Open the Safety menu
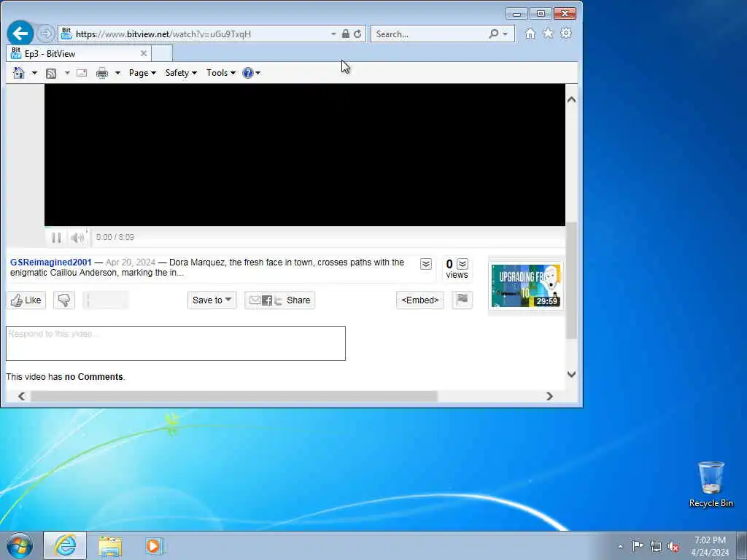Screen dimensions: 747x560 [181, 73]
